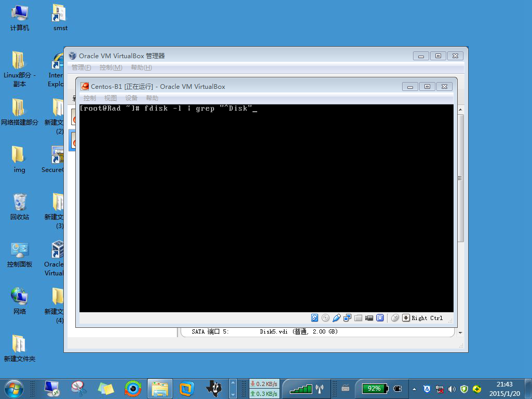532x399 pixels.
Task: Select the Linux部分 - 副本 folder icon
Action: [19, 69]
